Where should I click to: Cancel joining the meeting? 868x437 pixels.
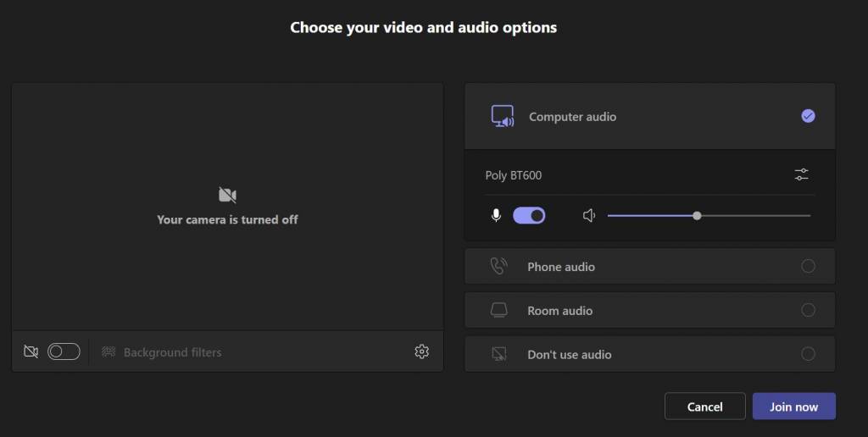(704, 407)
